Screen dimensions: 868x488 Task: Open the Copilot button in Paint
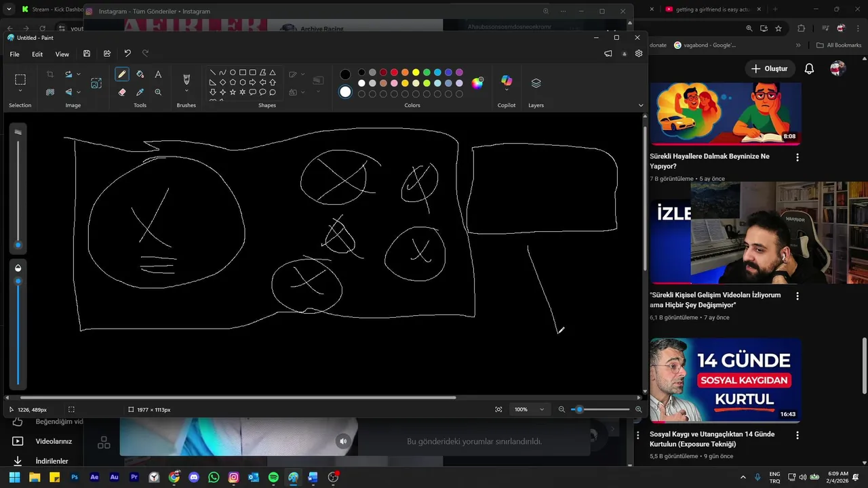point(507,81)
